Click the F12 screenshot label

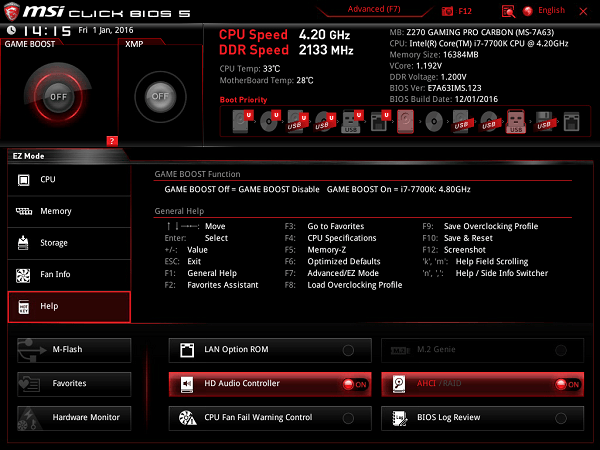(465, 11)
